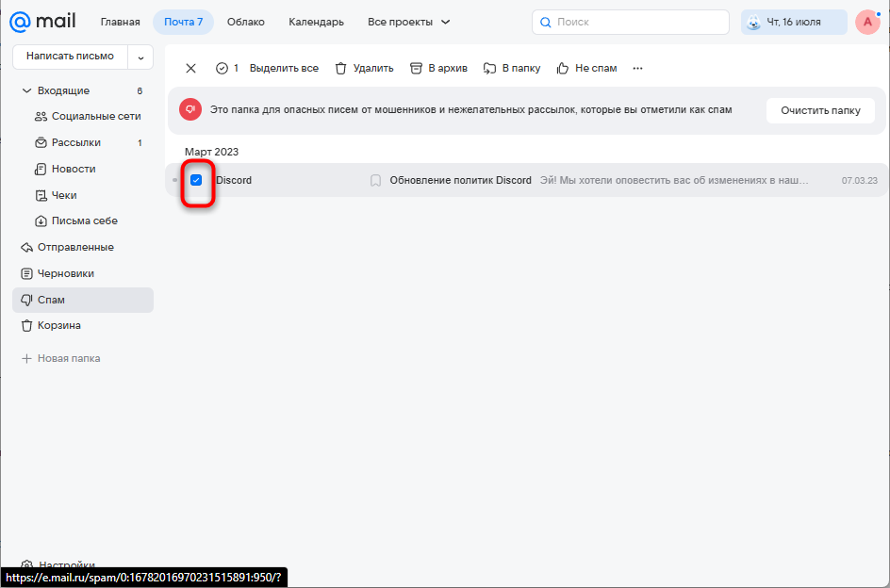Click the trash icon for Удалить
890x588 pixels.
point(340,68)
